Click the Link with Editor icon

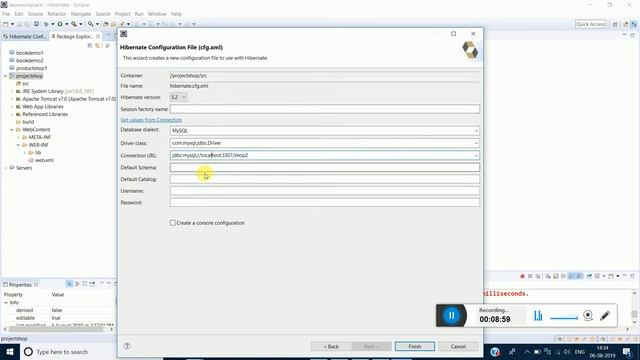click(97, 45)
